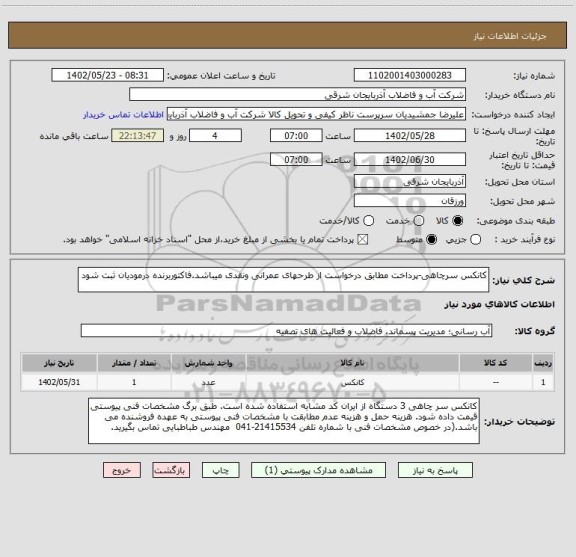This screenshot has width=576, height=557.
Task: Click the price validity date 1402/06/30
Action: (x=410, y=159)
